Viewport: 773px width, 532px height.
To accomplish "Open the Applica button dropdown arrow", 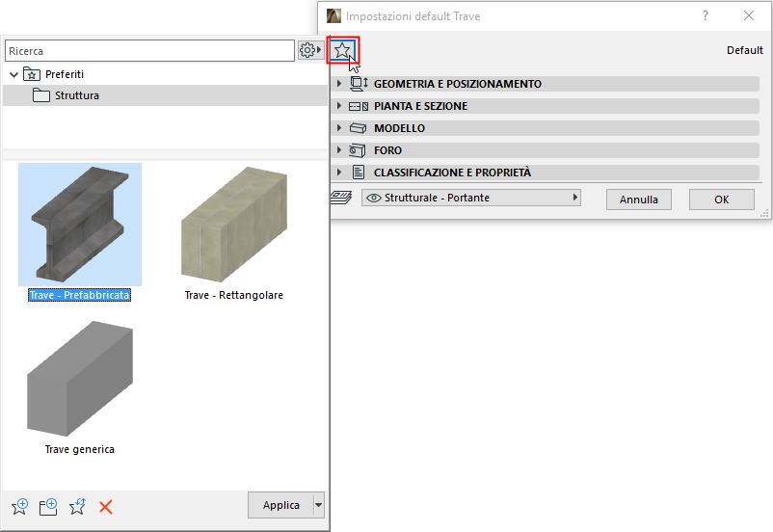I will [x=319, y=505].
